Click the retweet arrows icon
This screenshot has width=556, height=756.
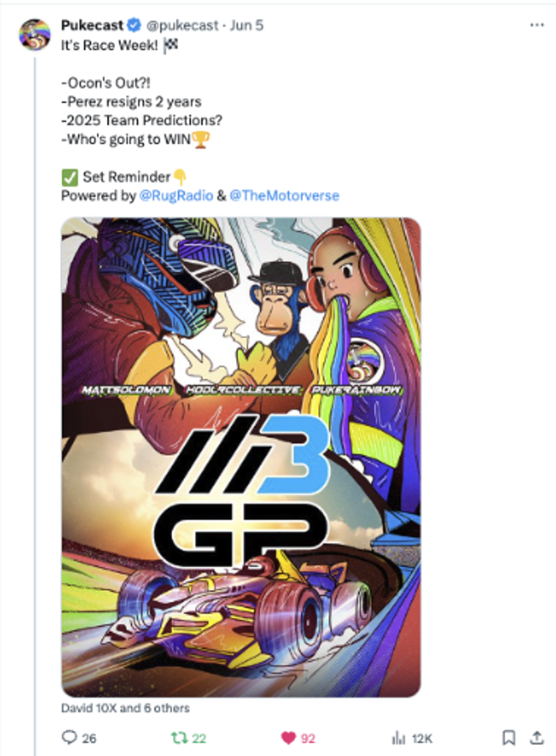(179, 738)
